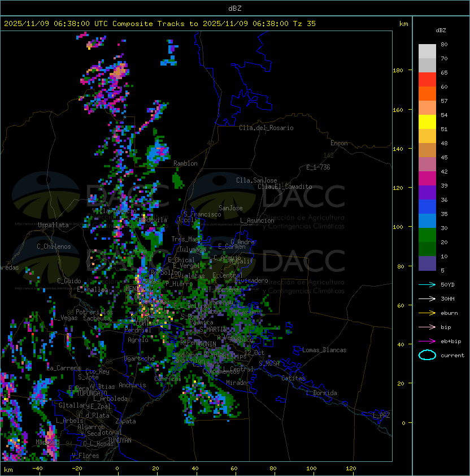Pick the bright yellow legend swatch
Viewport: 470px width, 476px height.
(x=427, y=122)
